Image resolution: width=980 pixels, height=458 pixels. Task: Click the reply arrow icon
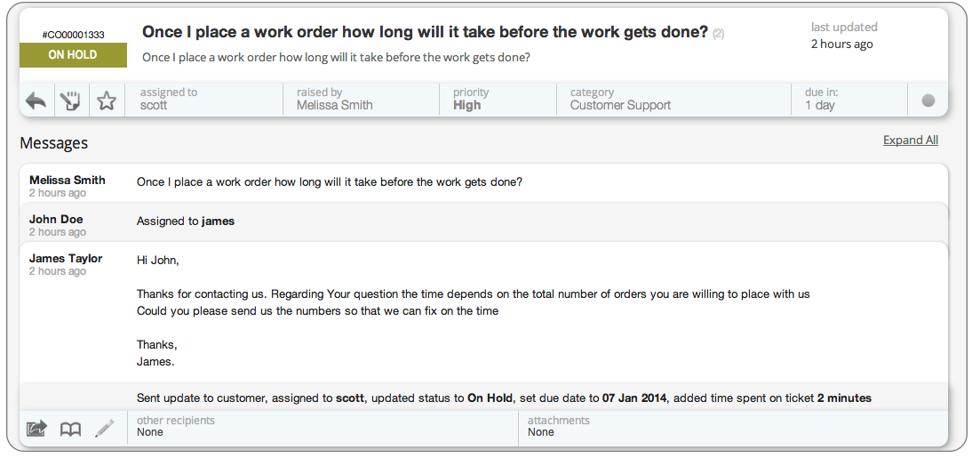36,100
